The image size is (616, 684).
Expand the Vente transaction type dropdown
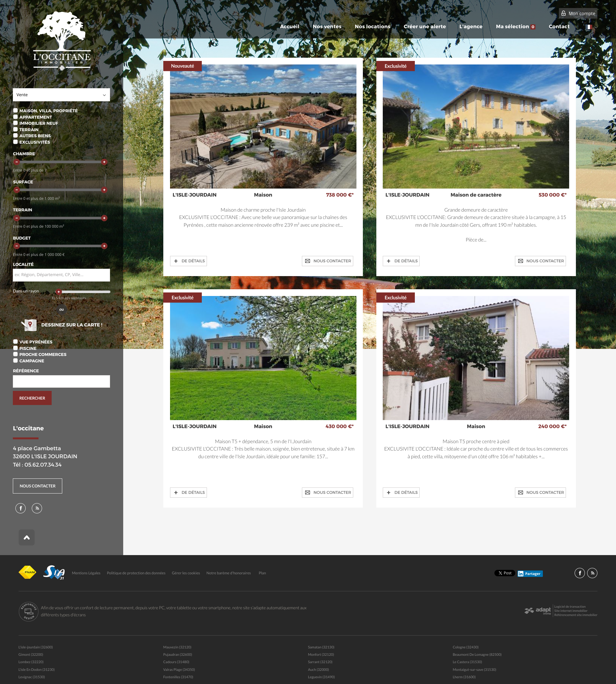click(x=61, y=95)
